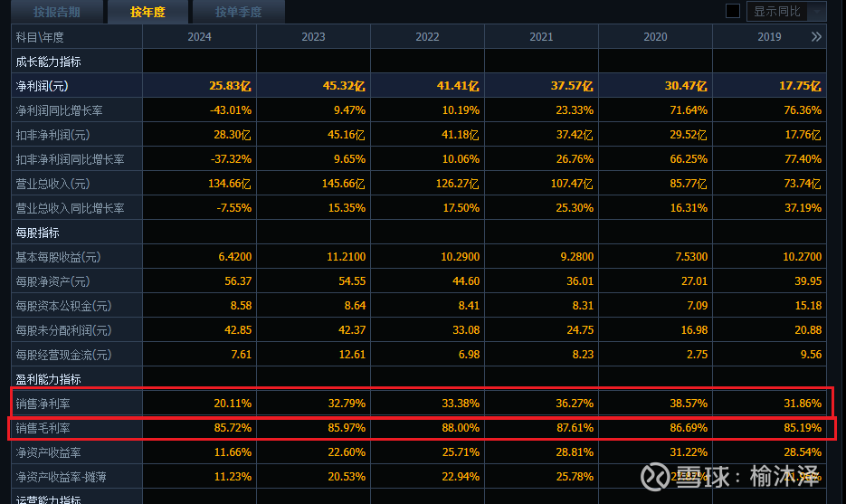Click the 净利润(元) row label
This screenshot has height=504, width=846.
43,86
